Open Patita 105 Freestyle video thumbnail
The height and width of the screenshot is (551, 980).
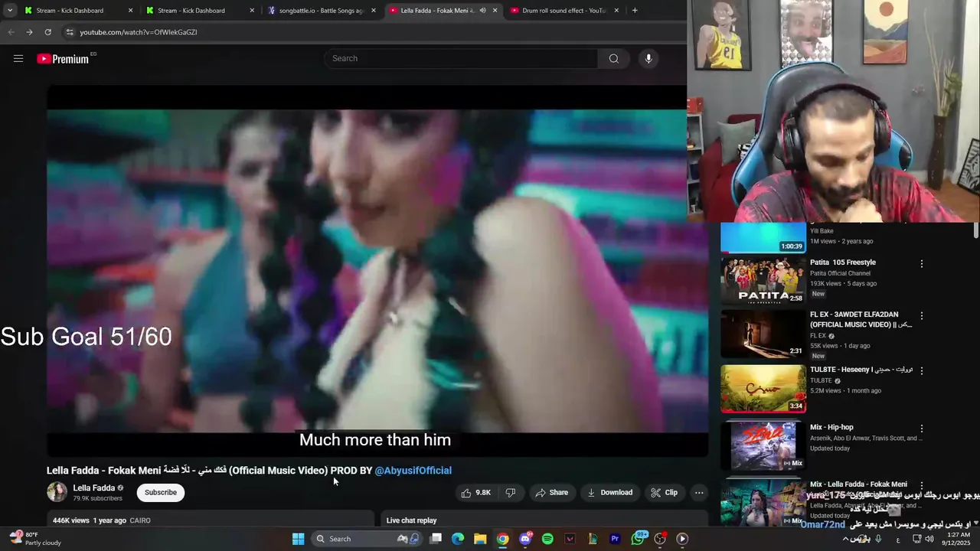pos(763,280)
